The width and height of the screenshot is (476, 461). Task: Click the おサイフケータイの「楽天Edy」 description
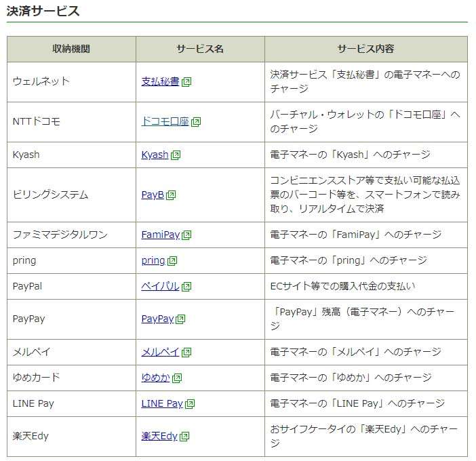pos(363,436)
